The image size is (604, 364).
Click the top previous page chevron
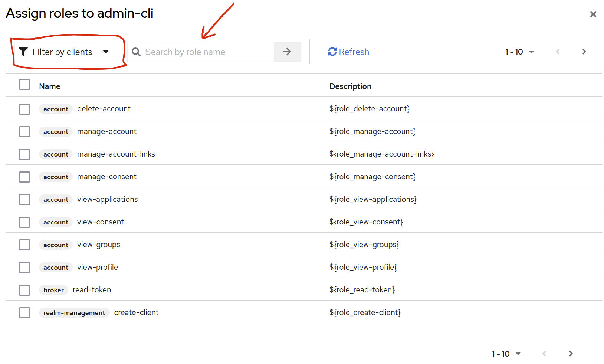coord(557,52)
